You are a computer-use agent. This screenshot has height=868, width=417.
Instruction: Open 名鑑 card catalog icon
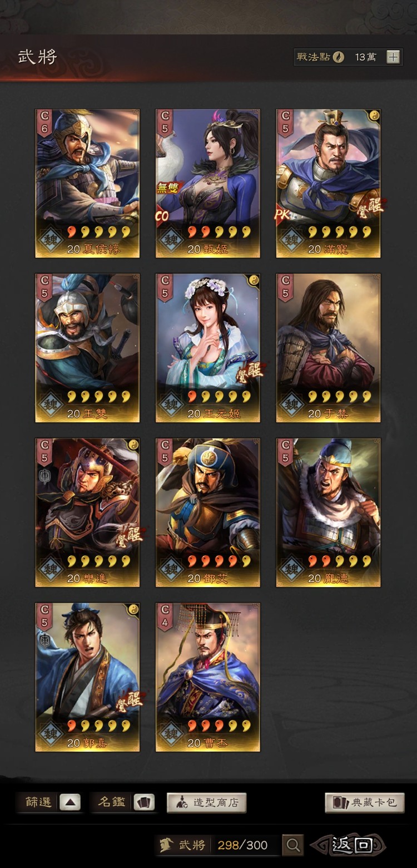144,802
